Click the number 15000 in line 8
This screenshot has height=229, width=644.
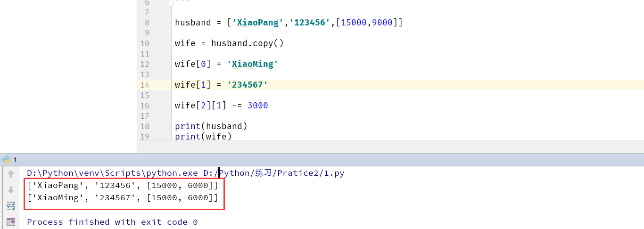pos(354,23)
